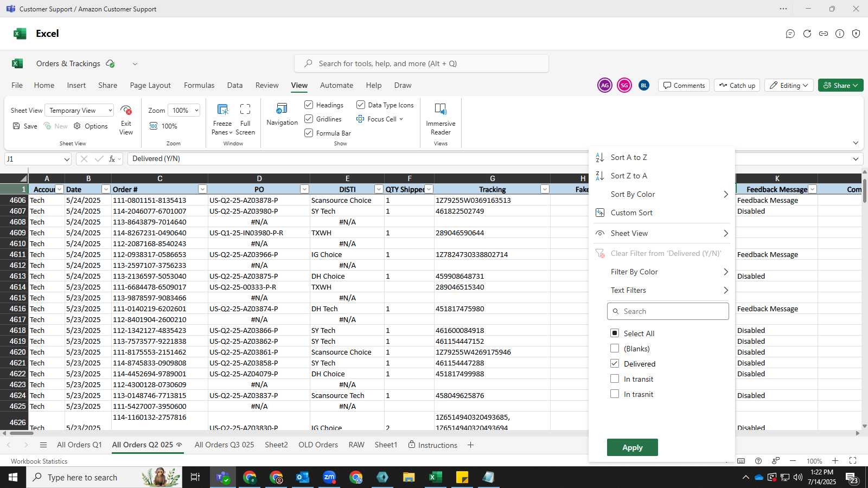Add a new sheet with plus icon
This screenshot has width=868, height=488.
[x=470, y=445]
